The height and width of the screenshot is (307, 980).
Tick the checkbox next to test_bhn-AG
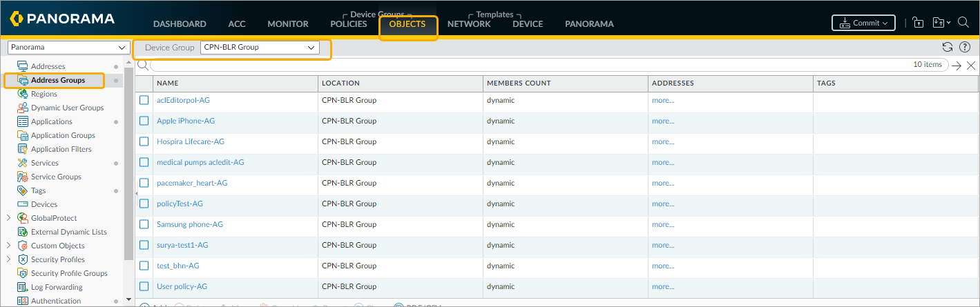(x=144, y=266)
